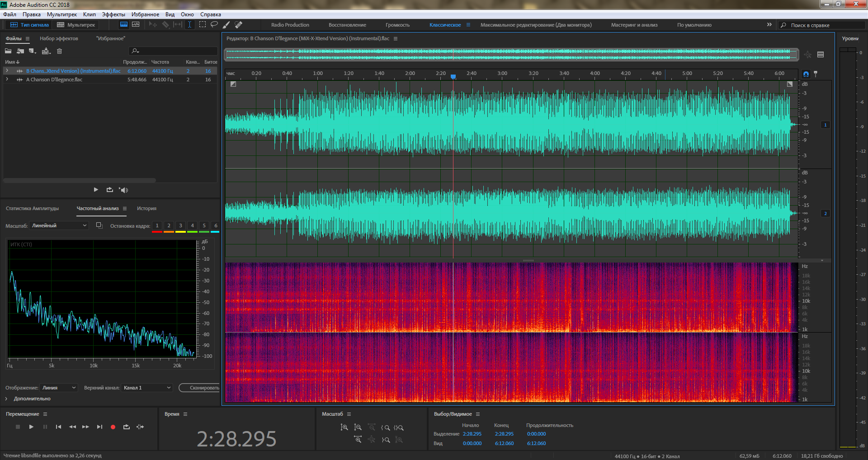Screen dimensions: 868x460
Task: Show the spectral pitch display
Action: tap(136, 25)
